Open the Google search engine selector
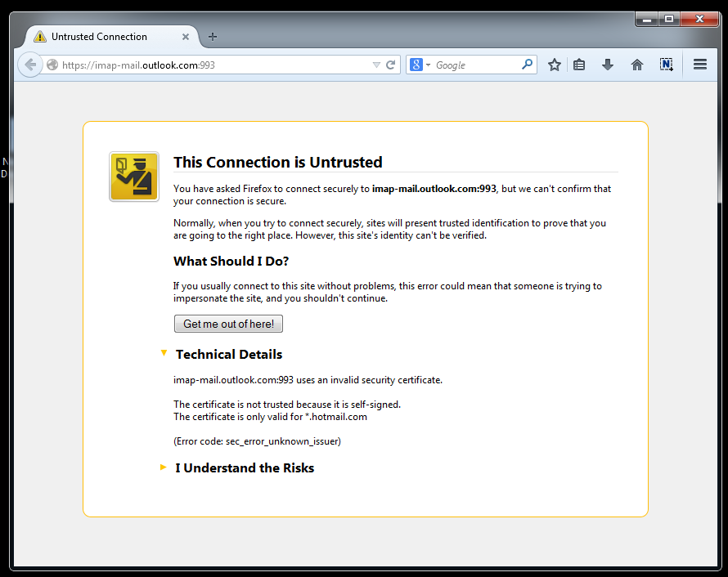This screenshot has width=728, height=577. pyautogui.click(x=420, y=65)
